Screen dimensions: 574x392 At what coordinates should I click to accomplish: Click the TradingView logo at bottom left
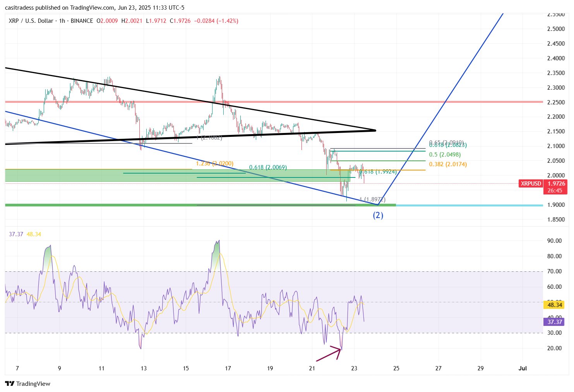click(x=27, y=383)
